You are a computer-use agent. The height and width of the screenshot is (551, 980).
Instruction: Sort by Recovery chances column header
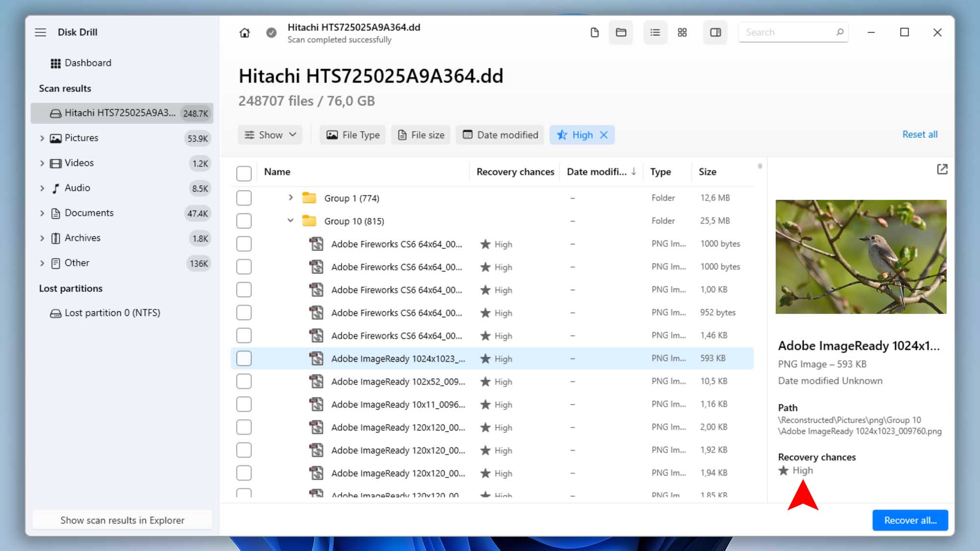[x=515, y=172]
